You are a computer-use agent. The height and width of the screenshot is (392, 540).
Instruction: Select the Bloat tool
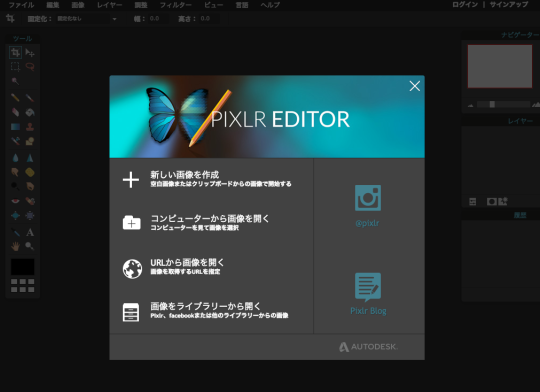pos(15,215)
